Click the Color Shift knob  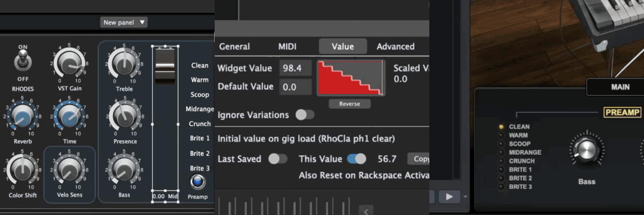point(22,170)
